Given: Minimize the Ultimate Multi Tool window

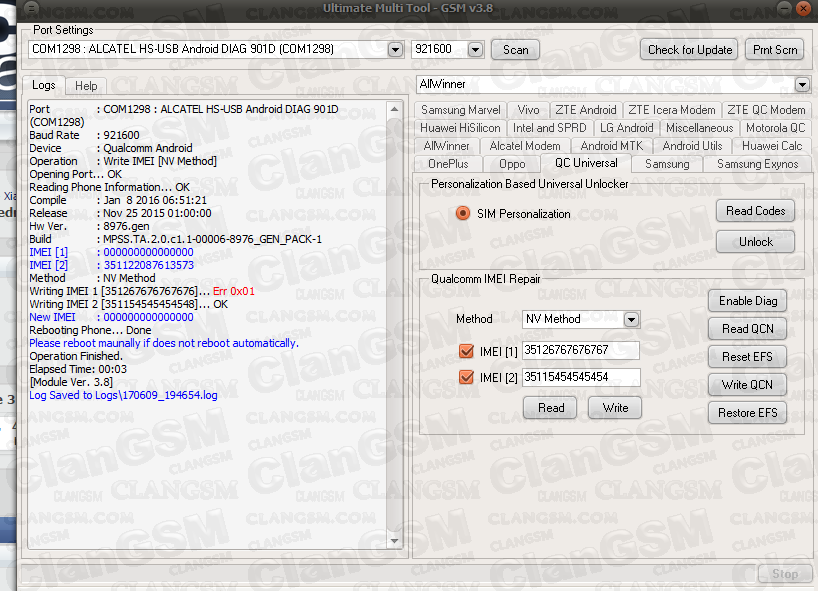Looking at the screenshot, I should (x=784, y=8).
